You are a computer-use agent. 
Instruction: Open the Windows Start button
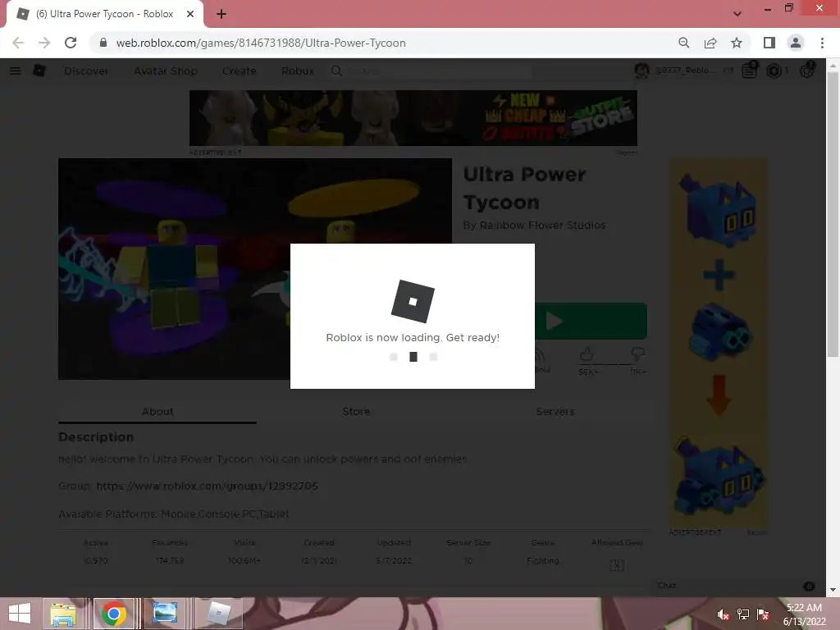(20, 614)
